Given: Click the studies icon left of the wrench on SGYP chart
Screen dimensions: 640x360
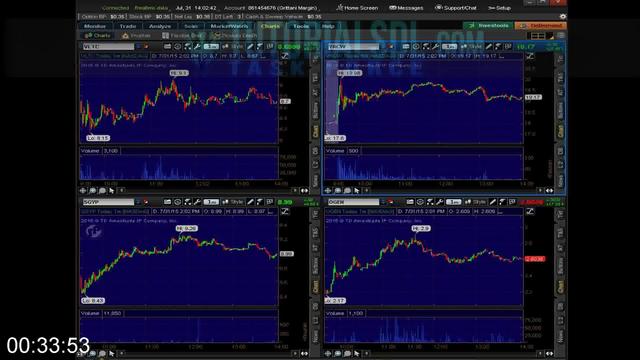Looking at the screenshot, I should 187,202.
